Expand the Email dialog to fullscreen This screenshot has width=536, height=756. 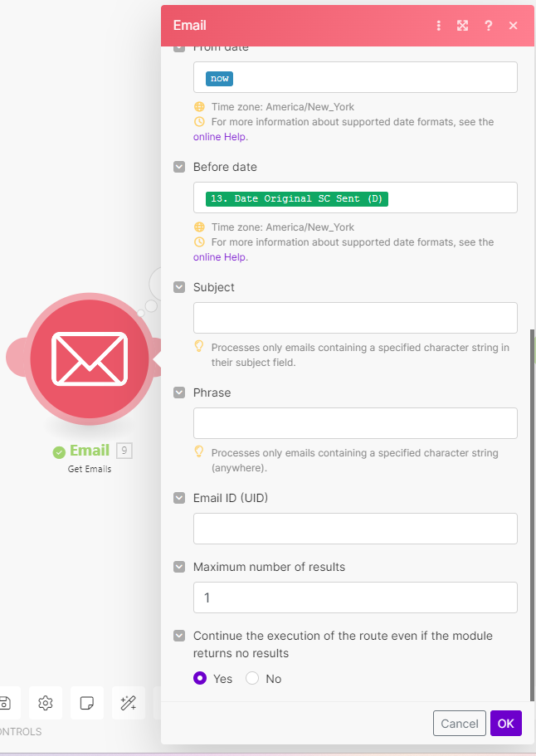(x=463, y=26)
